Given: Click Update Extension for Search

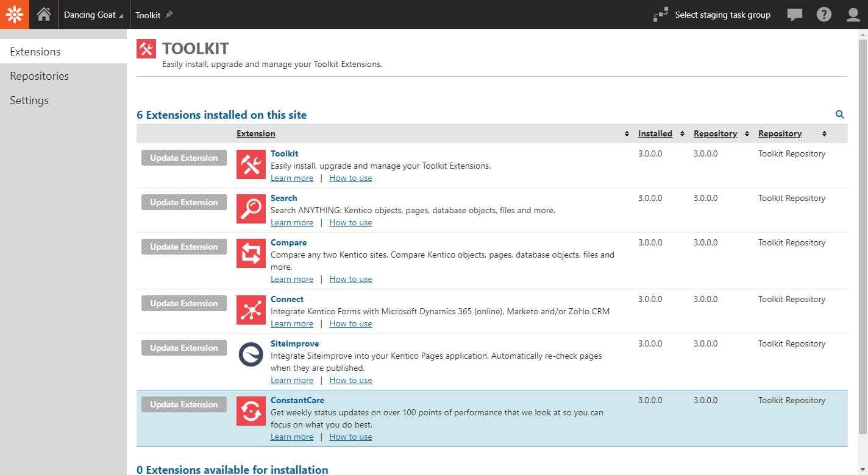Looking at the screenshot, I should click(184, 202).
